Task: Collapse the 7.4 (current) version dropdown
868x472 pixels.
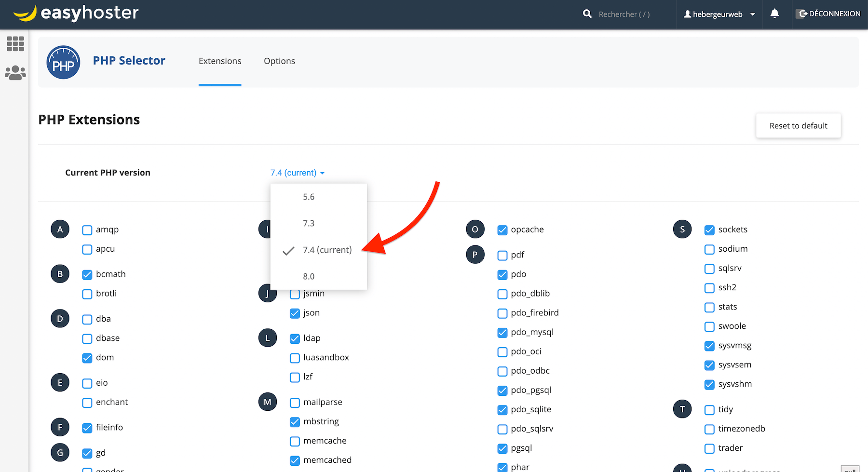Action: (297, 173)
